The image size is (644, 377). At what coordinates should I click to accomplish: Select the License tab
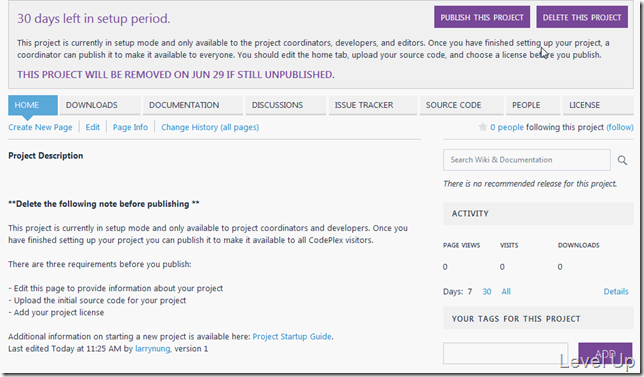click(598, 105)
